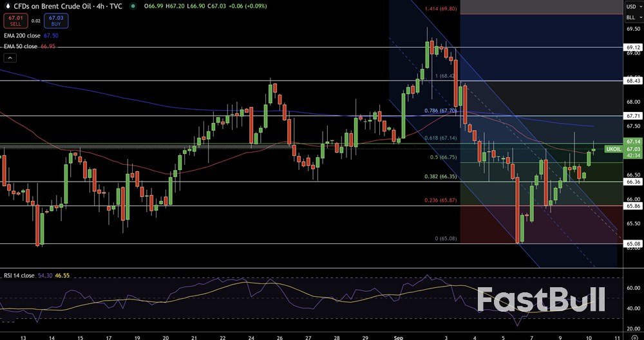644x340 pixels.
Task: Click the 67.14 green price marker
Action: [632, 141]
